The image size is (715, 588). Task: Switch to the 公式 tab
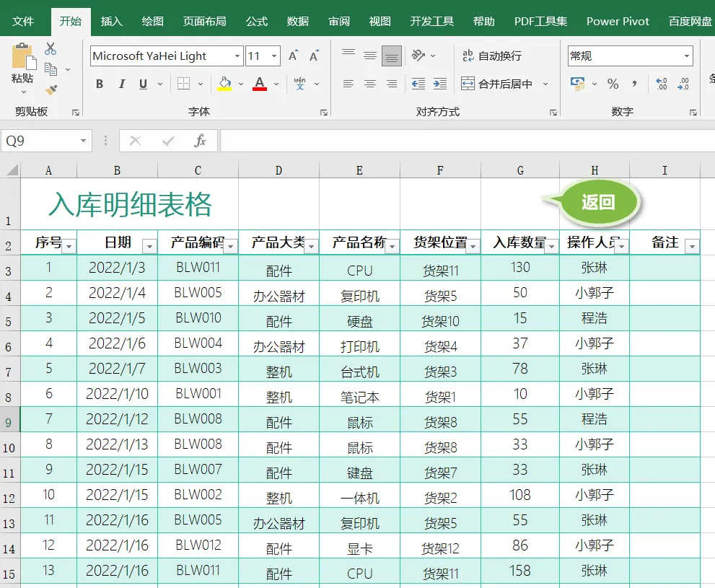click(257, 22)
